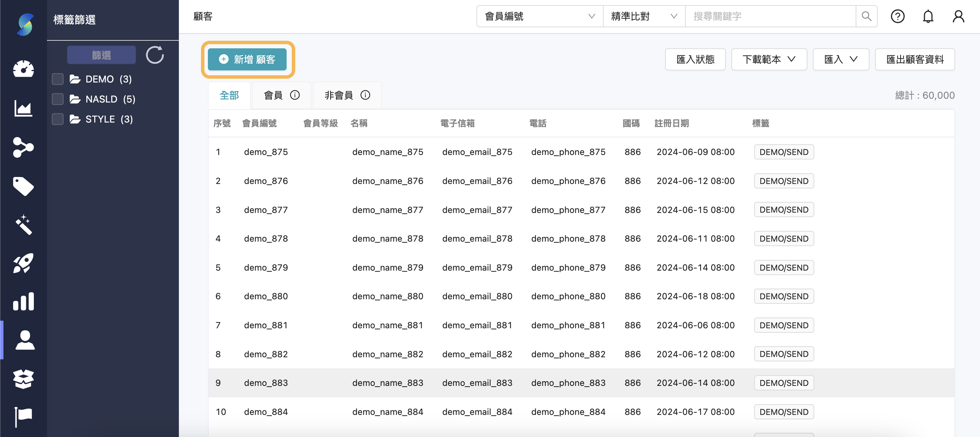Switch to the 會員 tab
980x437 pixels.
click(281, 95)
